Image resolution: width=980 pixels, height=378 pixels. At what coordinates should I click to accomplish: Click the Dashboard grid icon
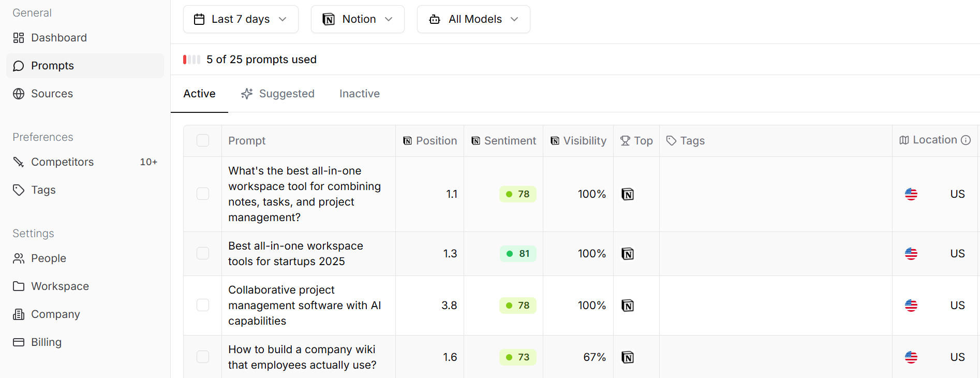click(x=19, y=38)
